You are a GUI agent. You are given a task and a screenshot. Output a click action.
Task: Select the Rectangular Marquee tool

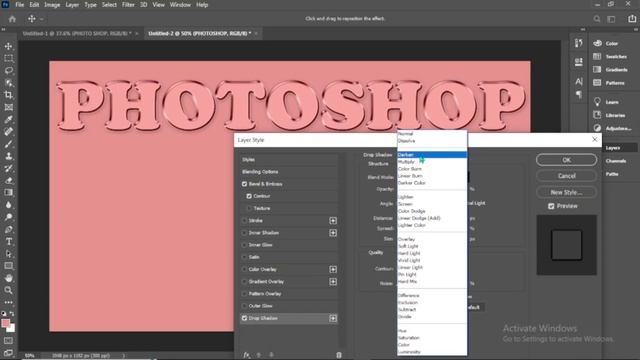click(9, 58)
